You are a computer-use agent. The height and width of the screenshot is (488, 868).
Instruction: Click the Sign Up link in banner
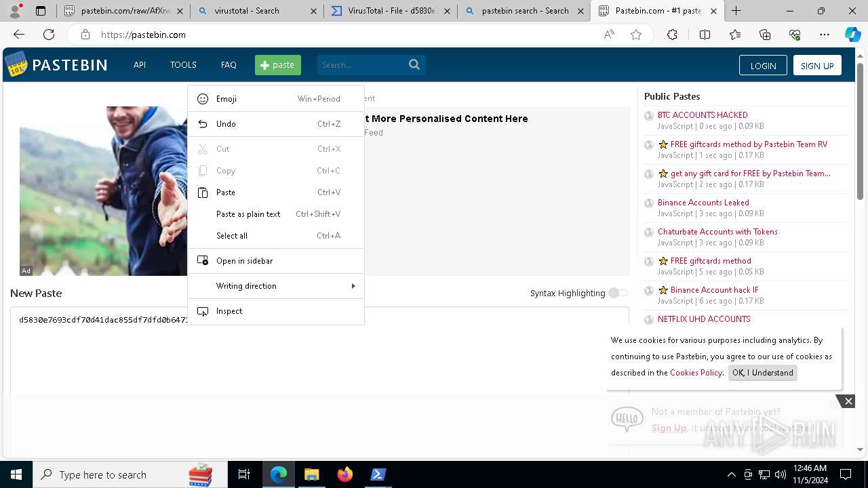[669, 428]
